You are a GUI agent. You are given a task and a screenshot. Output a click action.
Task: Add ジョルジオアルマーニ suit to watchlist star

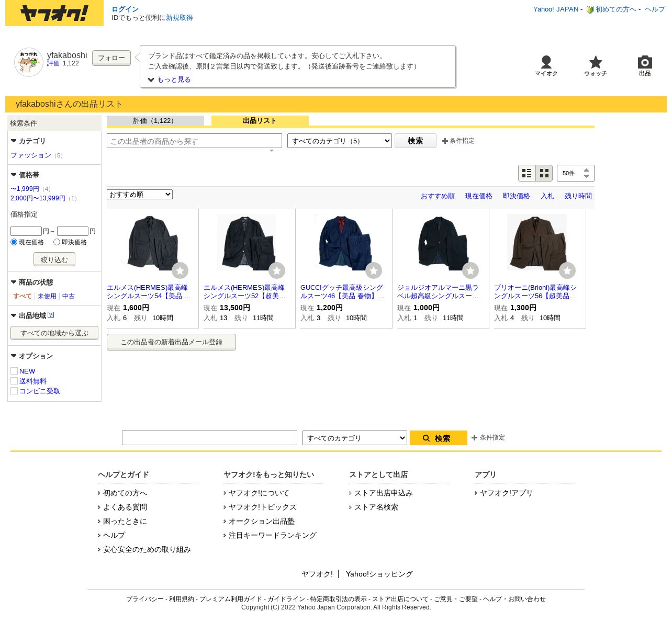tap(471, 270)
